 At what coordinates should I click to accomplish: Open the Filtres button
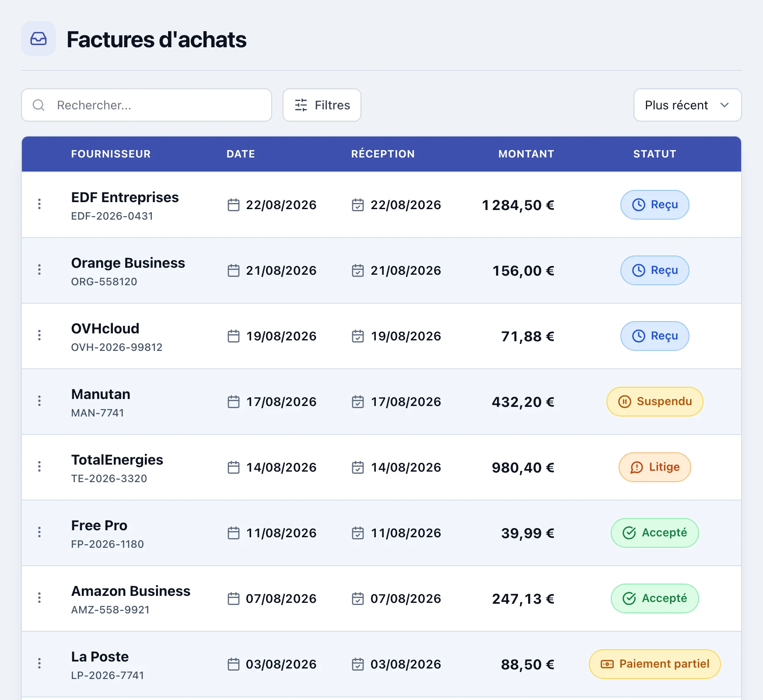(322, 105)
